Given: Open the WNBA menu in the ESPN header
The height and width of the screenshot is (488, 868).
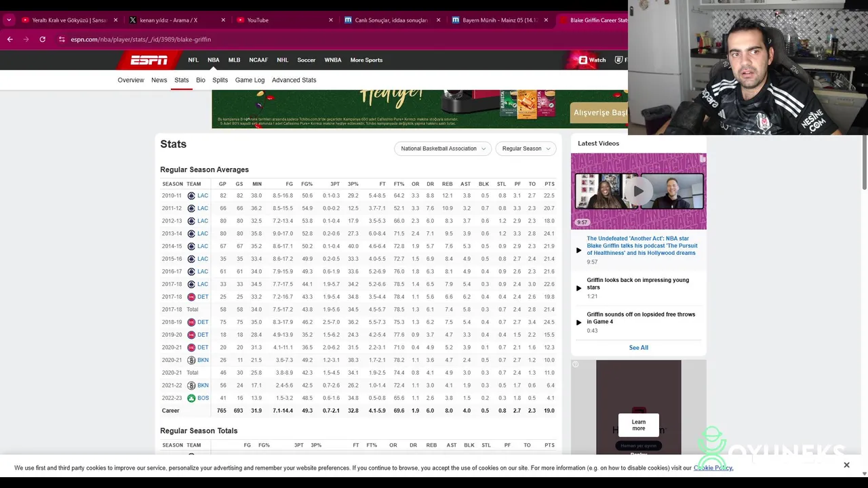Looking at the screenshot, I should [333, 60].
